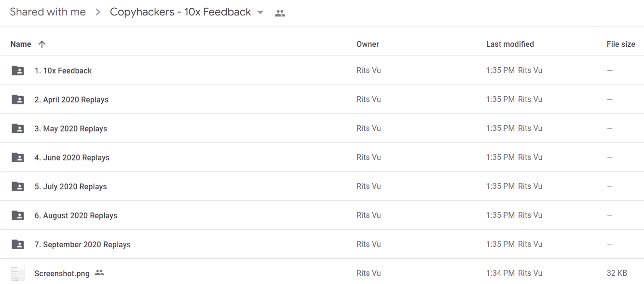Click the File size column header

[x=621, y=44]
